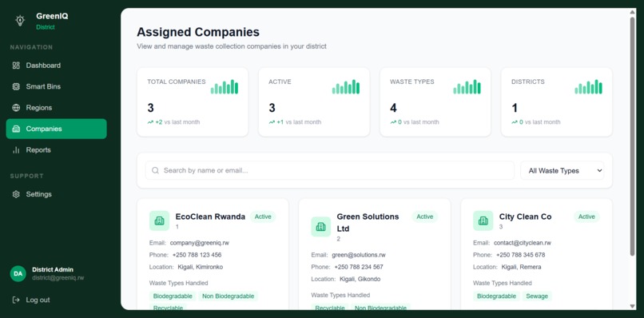This screenshot has height=318, width=644.
Task: Click the DA avatar circle
Action: click(18, 273)
